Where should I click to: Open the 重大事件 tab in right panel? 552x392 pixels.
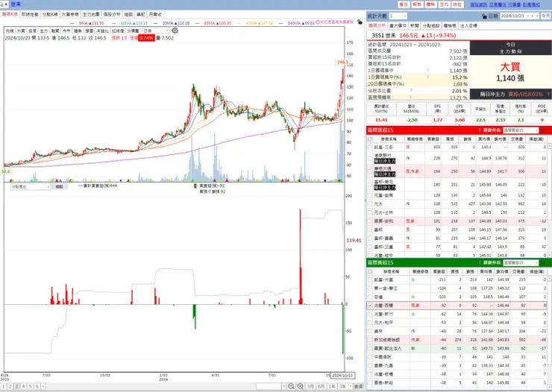coord(398,25)
